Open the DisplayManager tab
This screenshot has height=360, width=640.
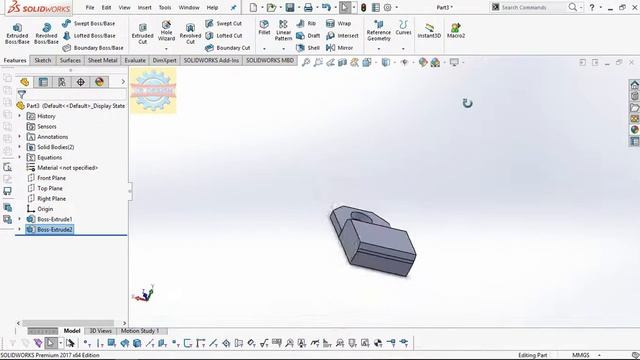point(99,82)
